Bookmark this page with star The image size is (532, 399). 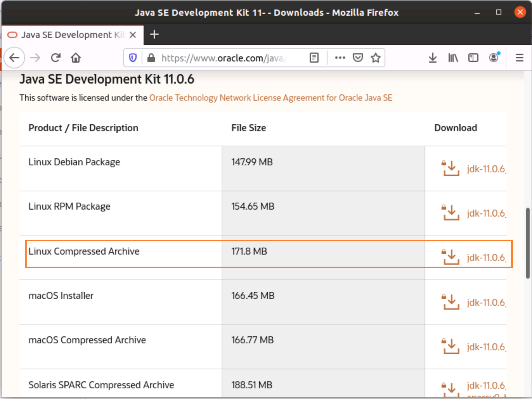[376, 58]
